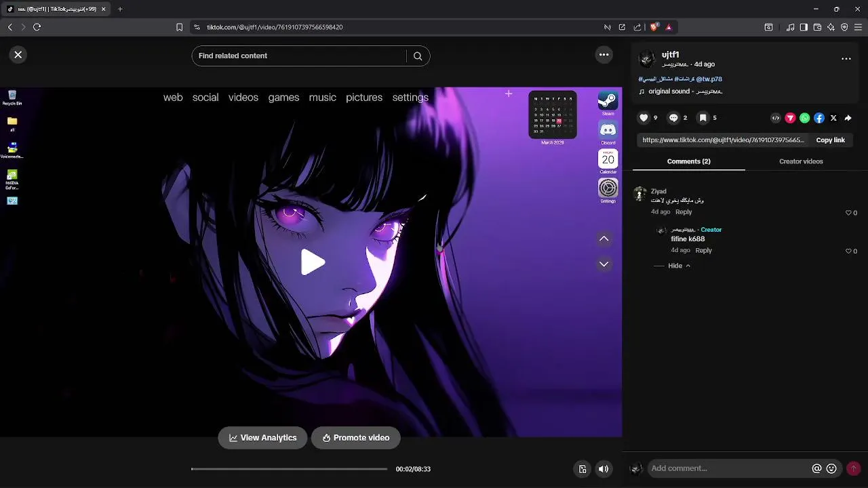Open the @tw.p78 mention link
The height and width of the screenshot is (488, 868).
coord(709,79)
